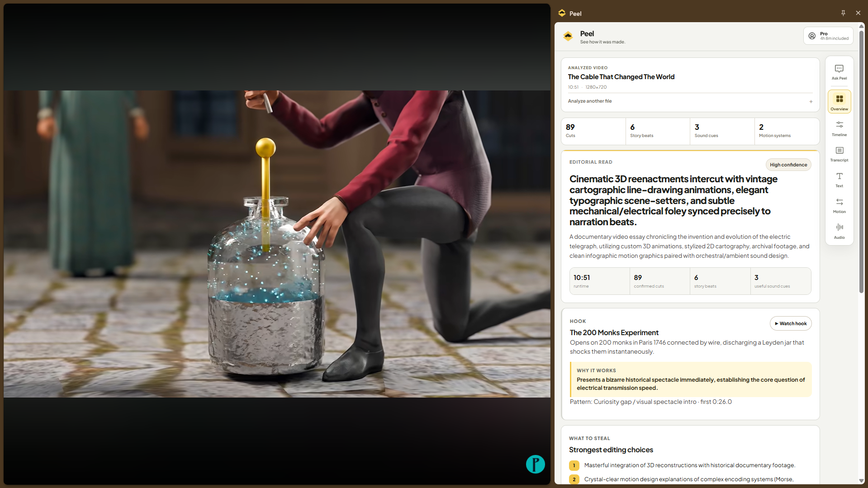Click the 6 story beats stat in editorial read

tap(720, 281)
